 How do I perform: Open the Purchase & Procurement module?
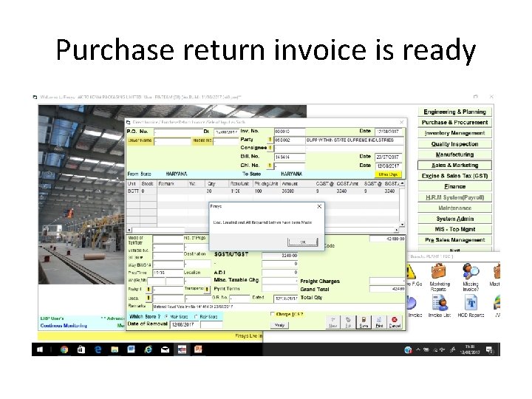pyautogui.click(x=454, y=123)
